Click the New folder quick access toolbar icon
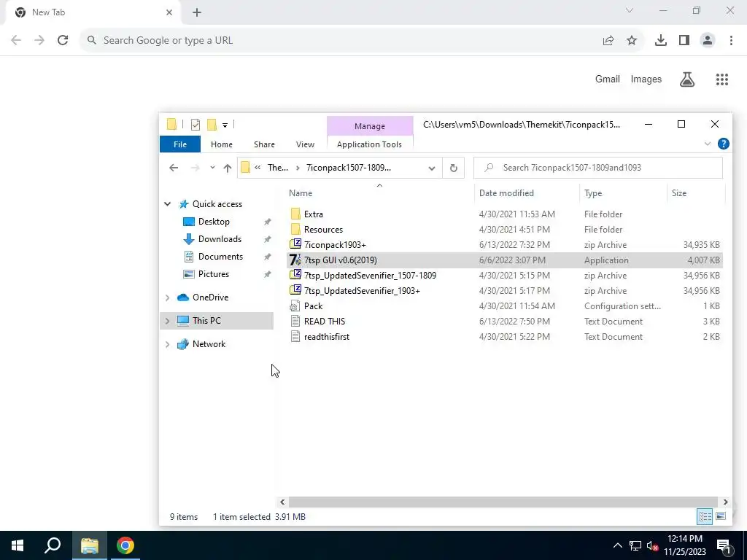Image resolution: width=747 pixels, height=560 pixels. (x=212, y=125)
